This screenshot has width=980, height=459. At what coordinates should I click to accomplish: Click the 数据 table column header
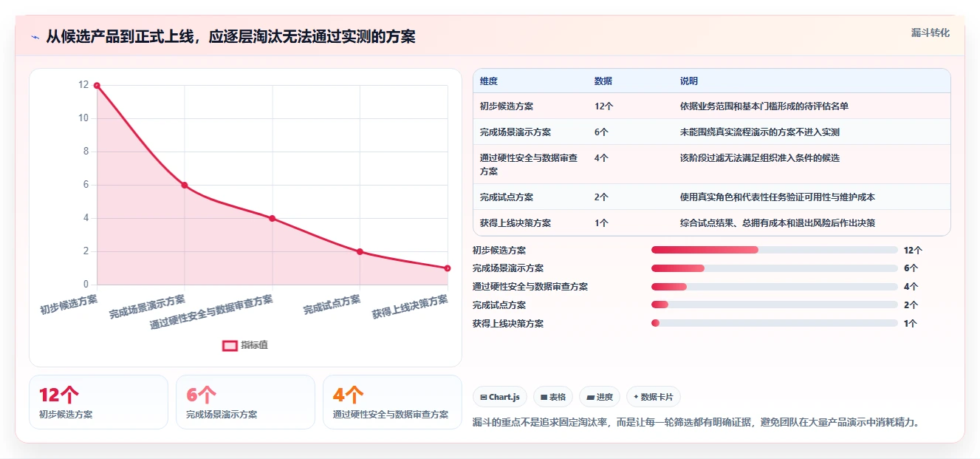coord(603,81)
